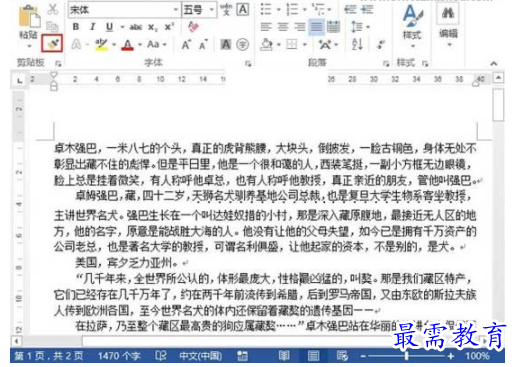Click the phonetic guide (wén) icon
Screen dimensions: 515x367
point(226,9)
